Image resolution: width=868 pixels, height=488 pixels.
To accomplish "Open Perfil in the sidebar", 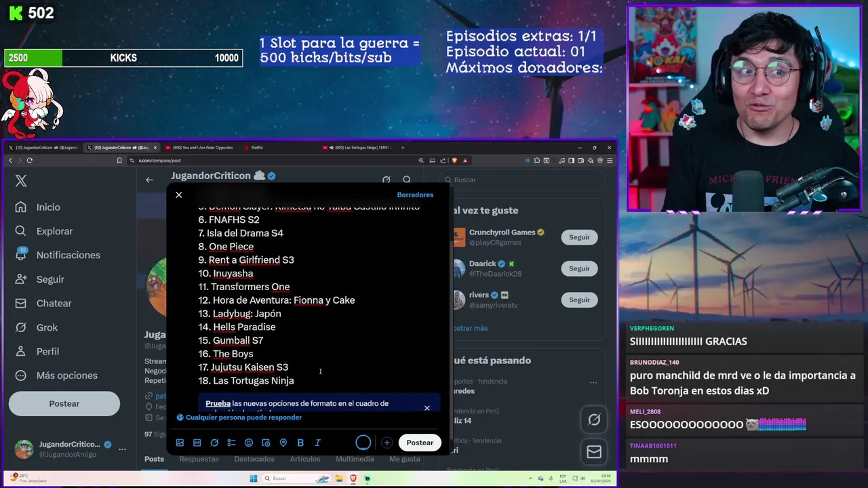I will click(39, 352).
